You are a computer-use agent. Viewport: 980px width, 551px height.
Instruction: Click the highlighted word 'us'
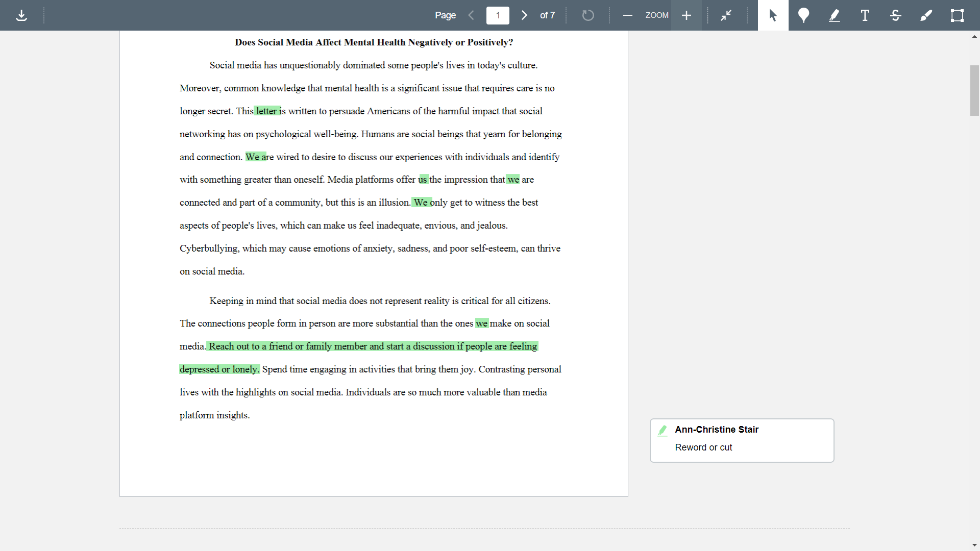point(423,180)
